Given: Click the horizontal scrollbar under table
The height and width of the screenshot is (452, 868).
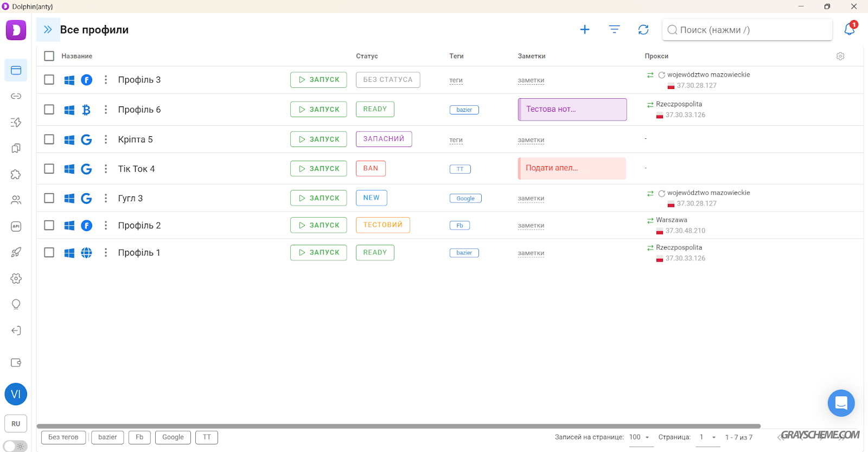Looking at the screenshot, I should click(399, 426).
